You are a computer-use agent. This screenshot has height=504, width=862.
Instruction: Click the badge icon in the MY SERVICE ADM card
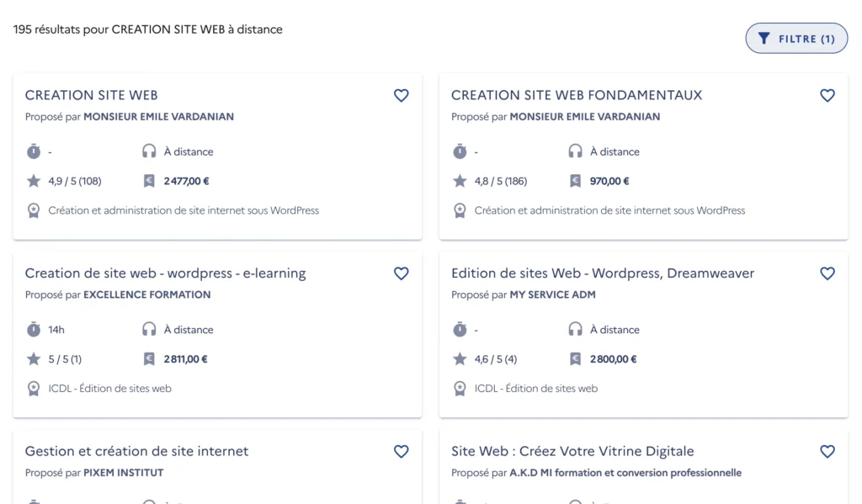(x=460, y=389)
